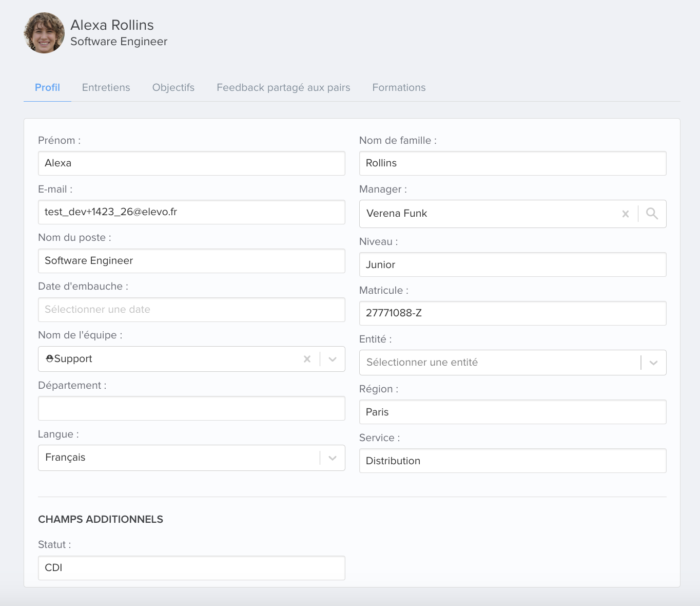Click the Alexa Rollins header name
Screen dimensions: 700x606
pos(112,25)
